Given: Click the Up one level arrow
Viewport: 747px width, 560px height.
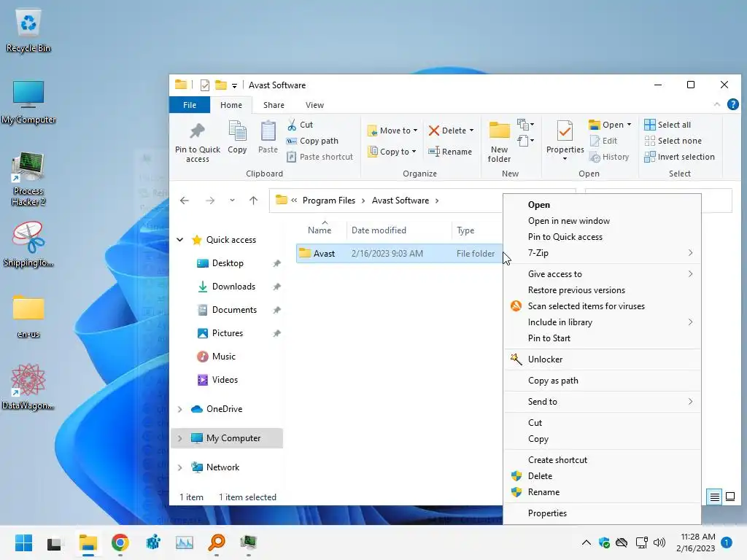Looking at the screenshot, I should [253, 201].
